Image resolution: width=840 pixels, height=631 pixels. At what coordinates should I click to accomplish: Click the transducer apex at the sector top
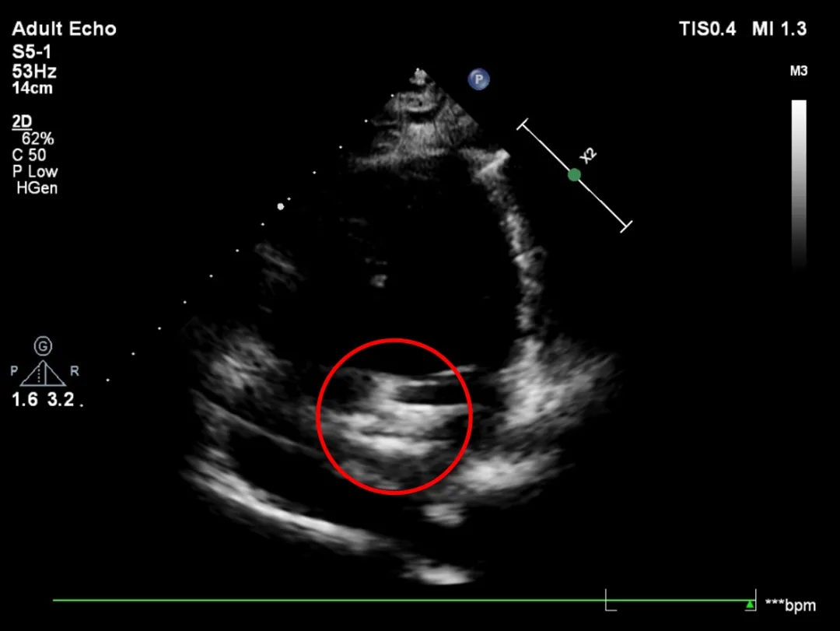pos(420,74)
